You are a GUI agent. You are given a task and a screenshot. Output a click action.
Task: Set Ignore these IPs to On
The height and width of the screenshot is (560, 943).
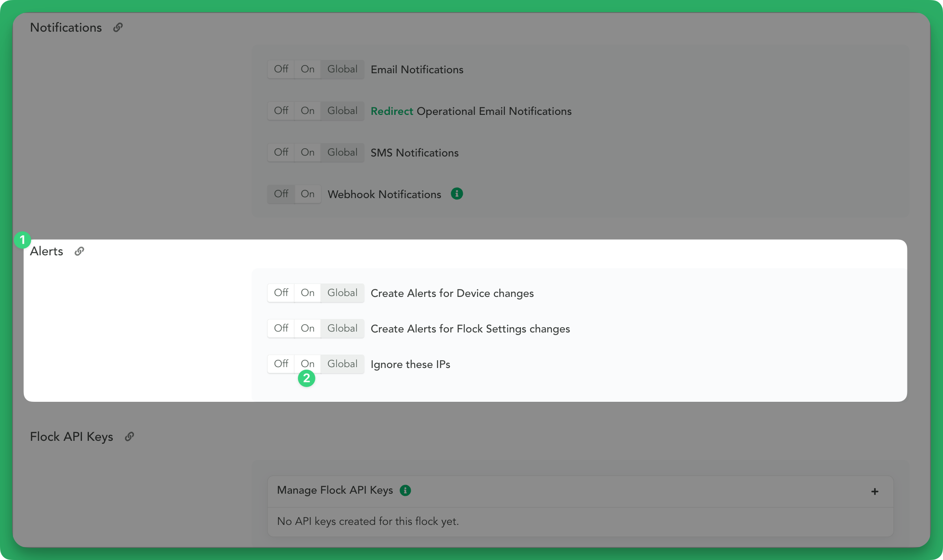tap(308, 364)
